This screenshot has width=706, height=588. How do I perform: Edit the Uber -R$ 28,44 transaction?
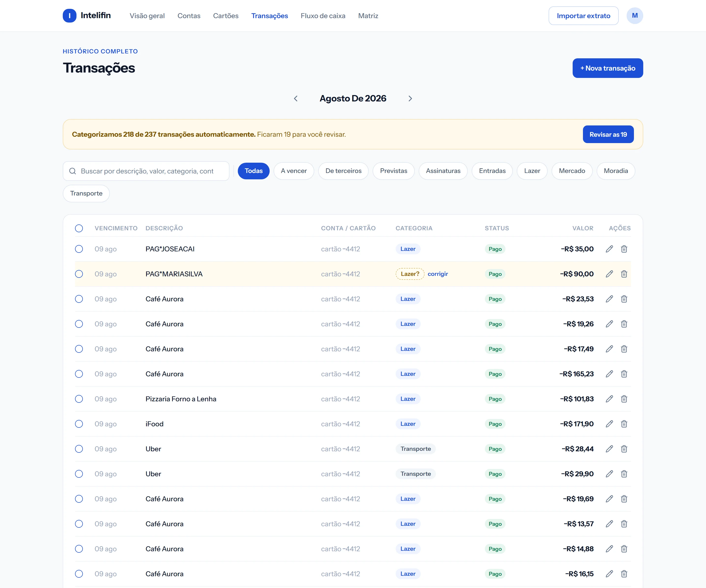pyautogui.click(x=609, y=449)
